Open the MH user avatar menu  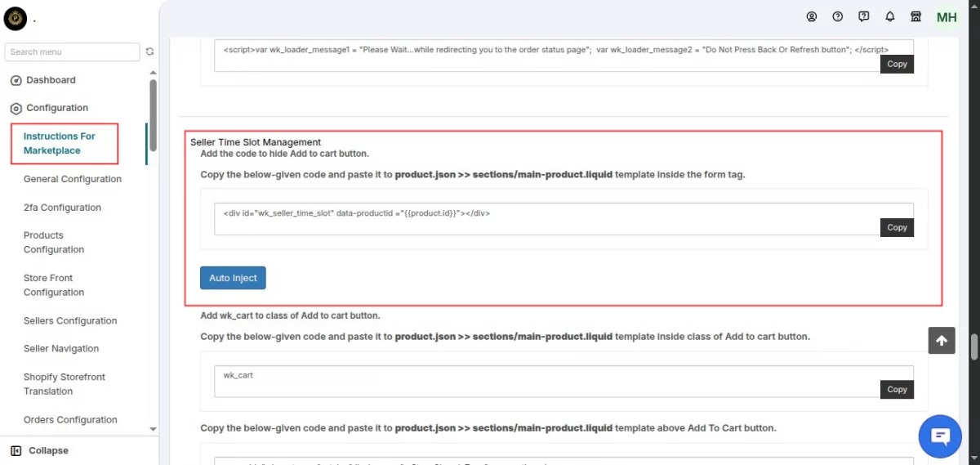pyautogui.click(x=947, y=17)
